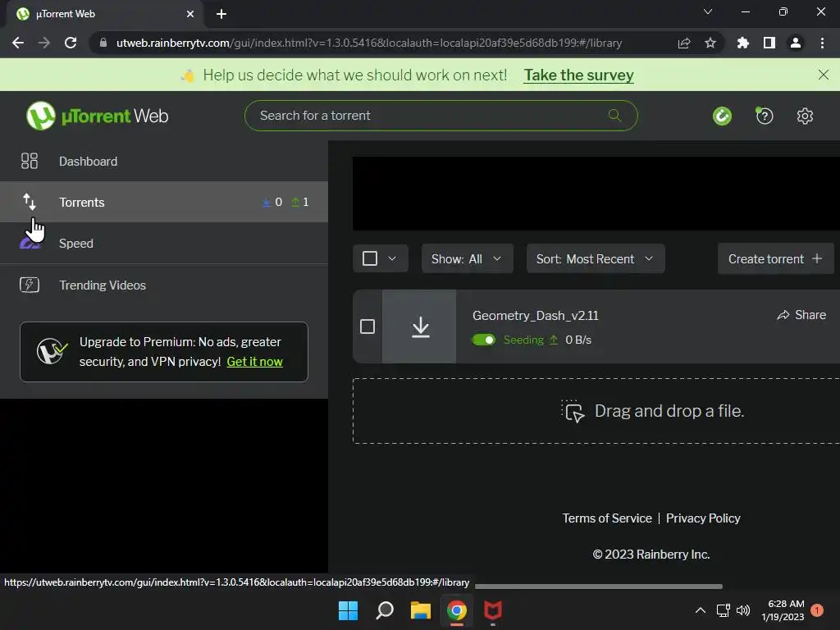Click the Geometry_Dash_v2.11 torrent name
Viewport: 840px width, 630px height.
coord(535,316)
